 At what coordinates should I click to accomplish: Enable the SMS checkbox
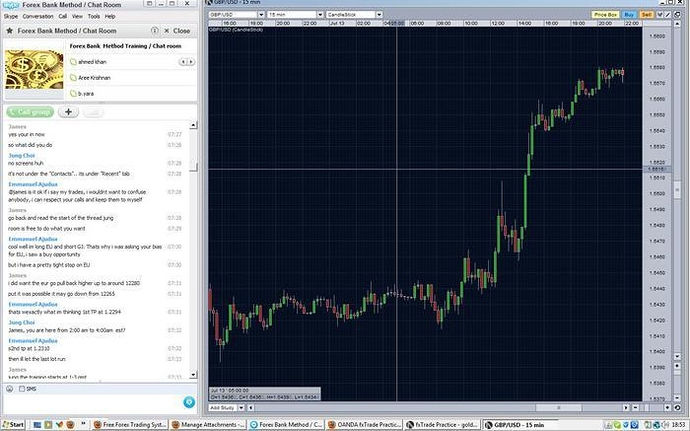[x=22, y=389]
